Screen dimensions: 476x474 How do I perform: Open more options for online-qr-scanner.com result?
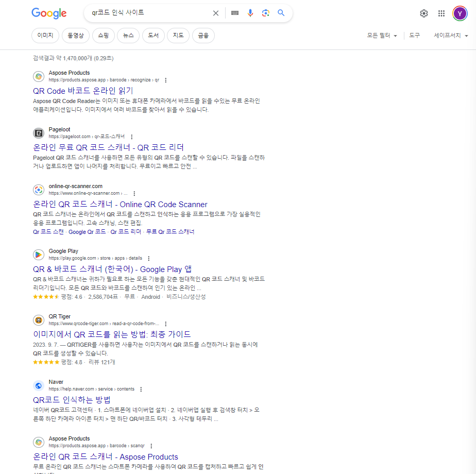[134, 193]
